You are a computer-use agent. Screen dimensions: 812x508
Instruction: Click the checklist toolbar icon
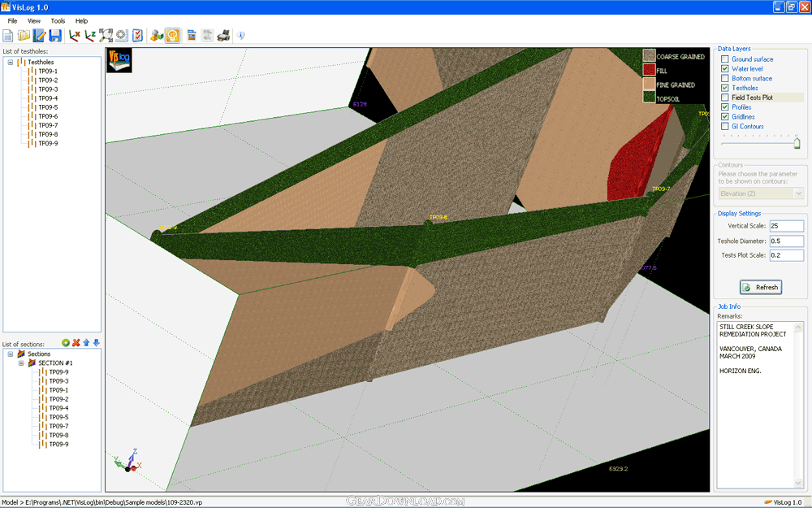[x=137, y=36]
